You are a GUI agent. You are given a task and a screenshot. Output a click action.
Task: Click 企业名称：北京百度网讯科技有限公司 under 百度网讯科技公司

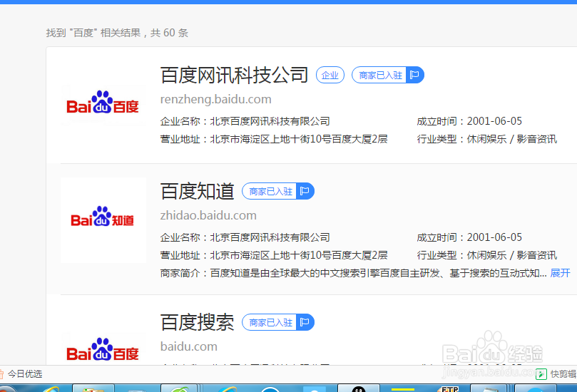(245, 121)
